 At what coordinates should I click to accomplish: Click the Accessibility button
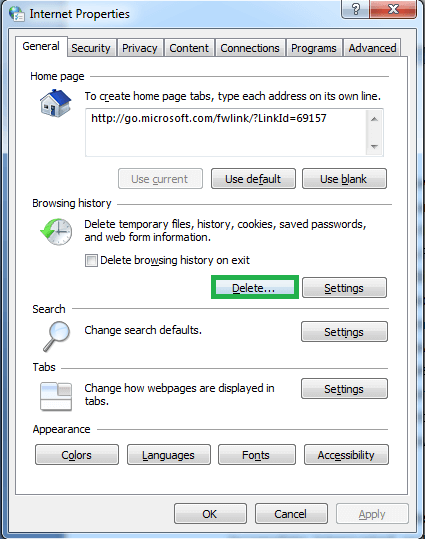pos(346,455)
